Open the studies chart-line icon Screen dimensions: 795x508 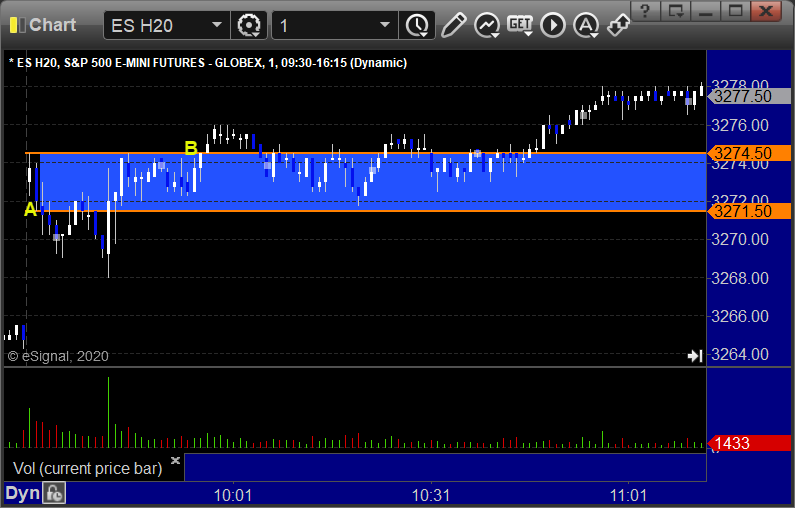coord(487,25)
